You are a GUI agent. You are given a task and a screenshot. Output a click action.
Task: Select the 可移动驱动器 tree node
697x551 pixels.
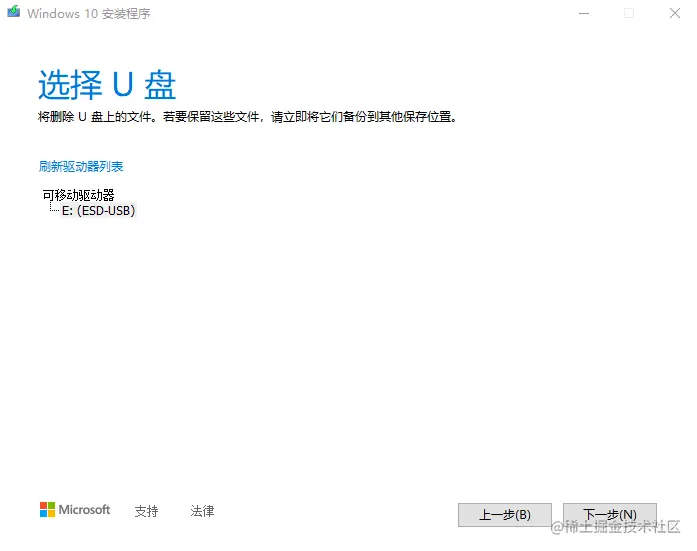click(x=79, y=195)
